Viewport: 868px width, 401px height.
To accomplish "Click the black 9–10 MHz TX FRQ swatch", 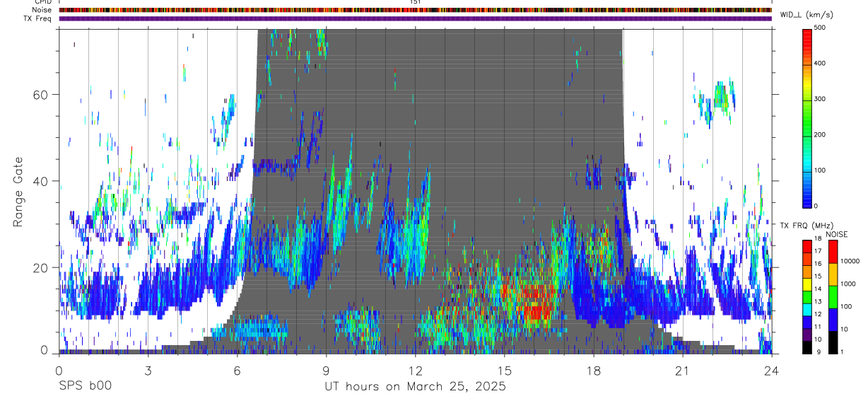I will click(x=807, y=347).
